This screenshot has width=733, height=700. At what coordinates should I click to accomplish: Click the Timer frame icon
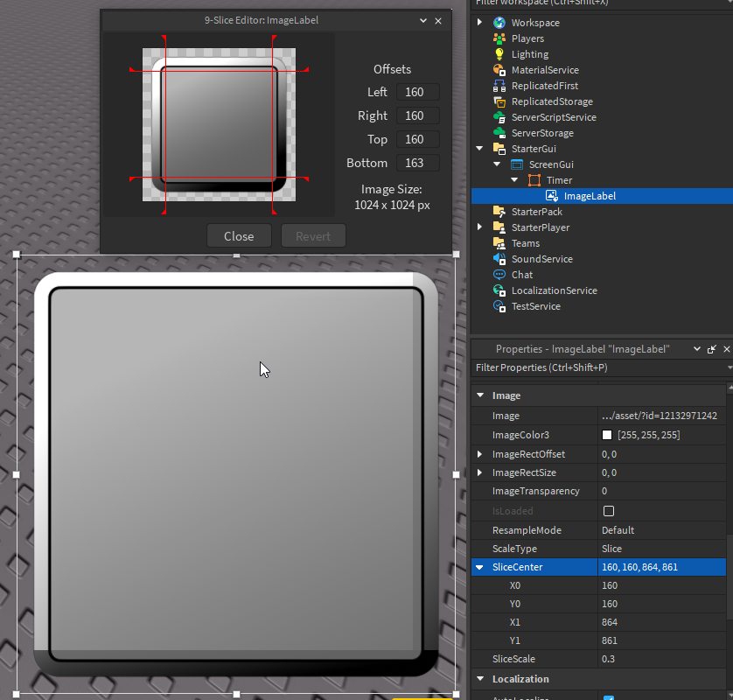pyautogui.click(x=534, y=180)
